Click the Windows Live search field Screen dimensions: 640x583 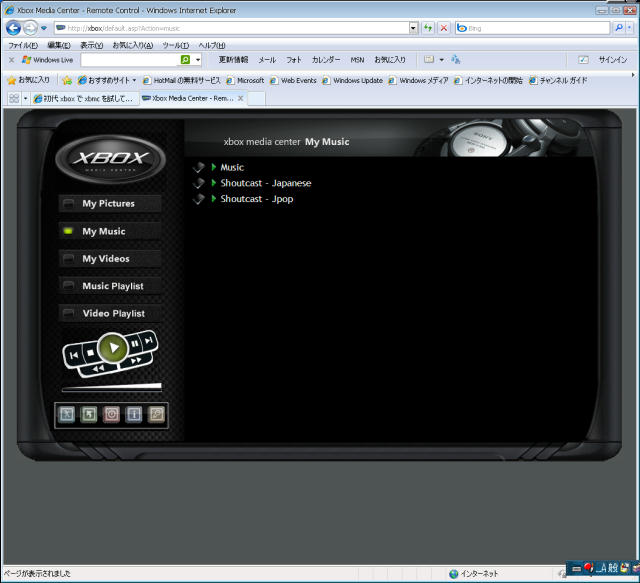pyautogui.click(x=130, y=60)
